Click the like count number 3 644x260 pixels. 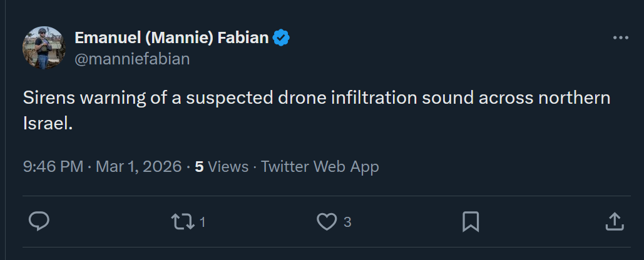coord(347,222)
